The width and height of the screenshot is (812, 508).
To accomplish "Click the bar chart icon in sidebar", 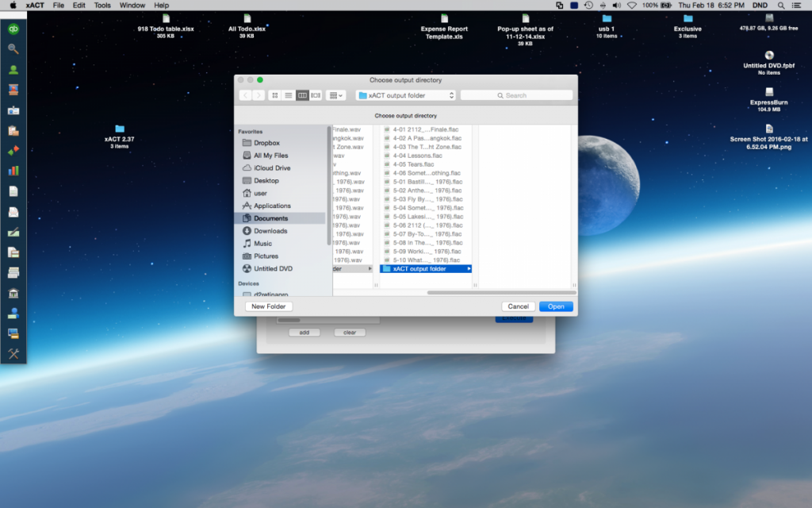I will coord(13,171).
